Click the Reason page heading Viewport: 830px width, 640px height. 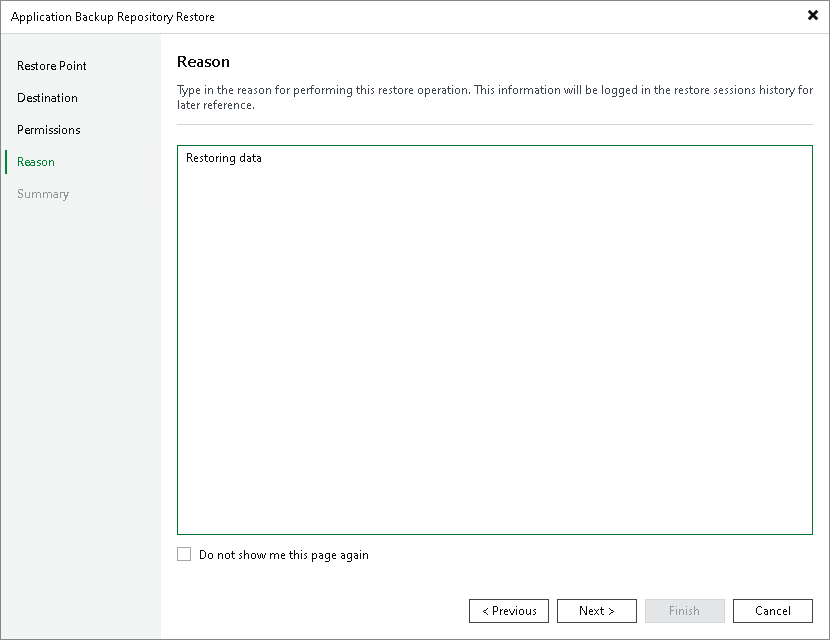coord(203,62)
